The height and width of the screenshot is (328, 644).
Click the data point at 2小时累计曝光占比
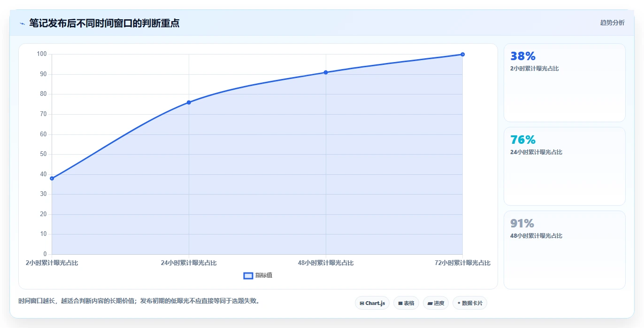click(52, 179)
